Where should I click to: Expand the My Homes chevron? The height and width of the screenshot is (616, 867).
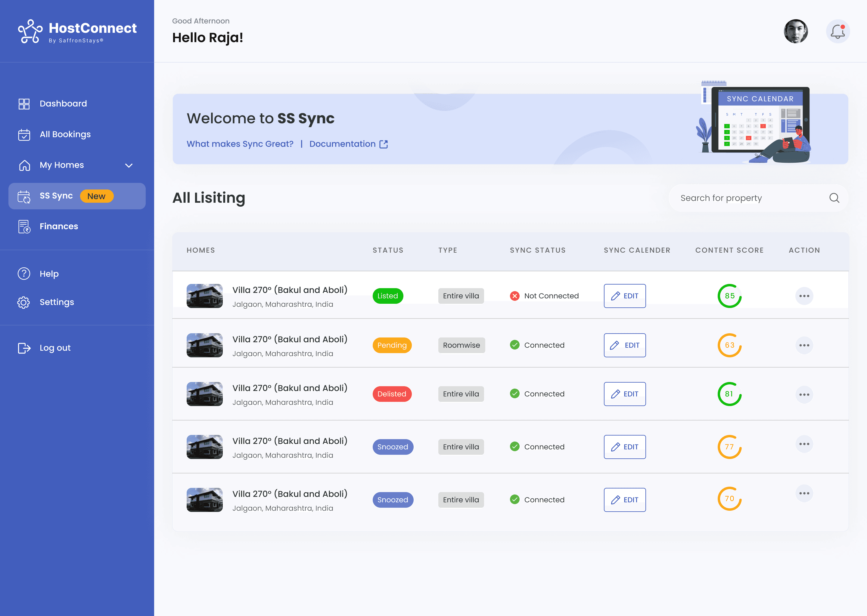pos(129,165)
